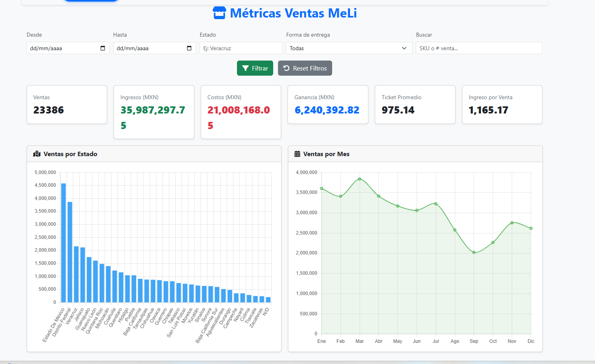Focus the Hasta date input
595x364 pixels.
pyautogui.click(x=155, y=48)
